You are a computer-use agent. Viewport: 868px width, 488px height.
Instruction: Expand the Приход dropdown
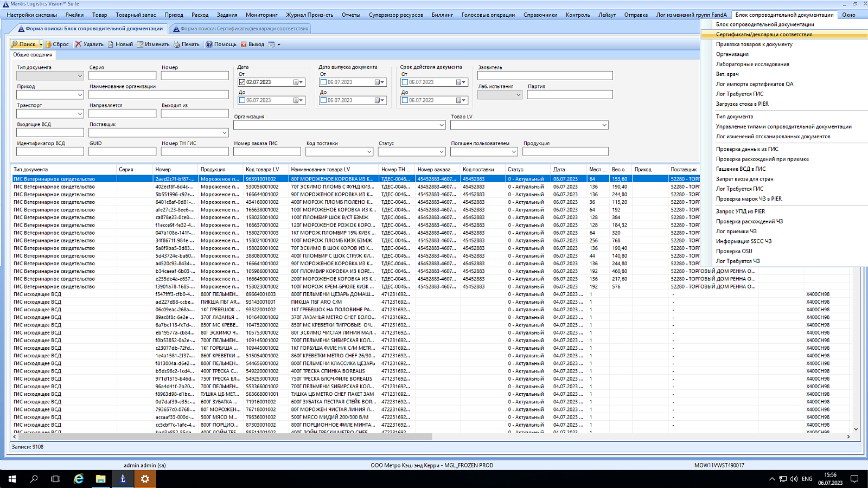point(80,95)
